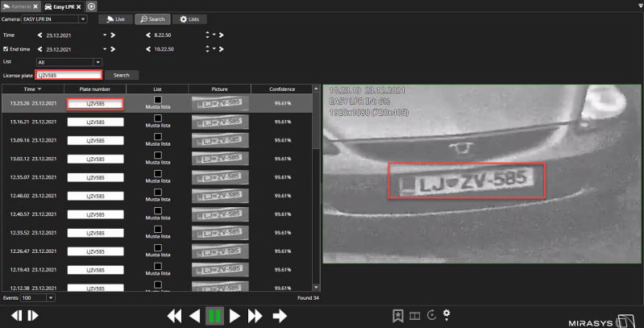Click the License plate input field

[69, 75]
